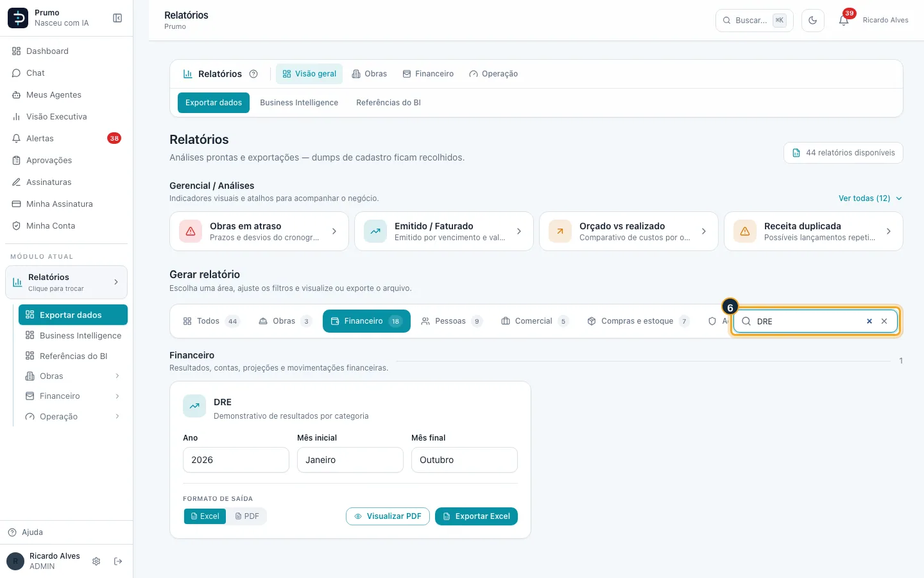Viewport: 924px width, 578px height.
Task: Open Visão Executiva page
Action: (x=67, y=117)
